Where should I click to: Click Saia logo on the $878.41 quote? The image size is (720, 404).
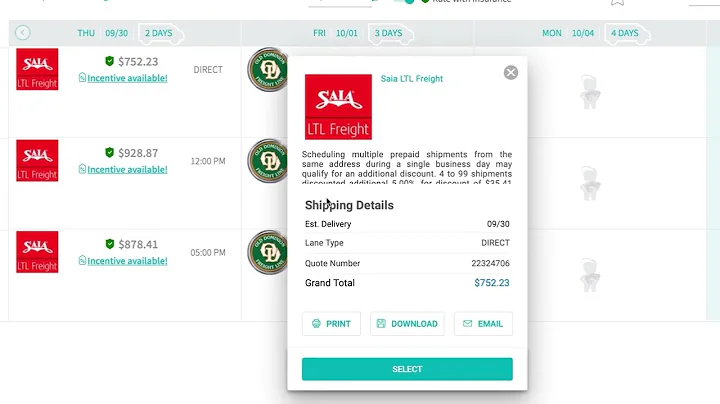point(37,252)
